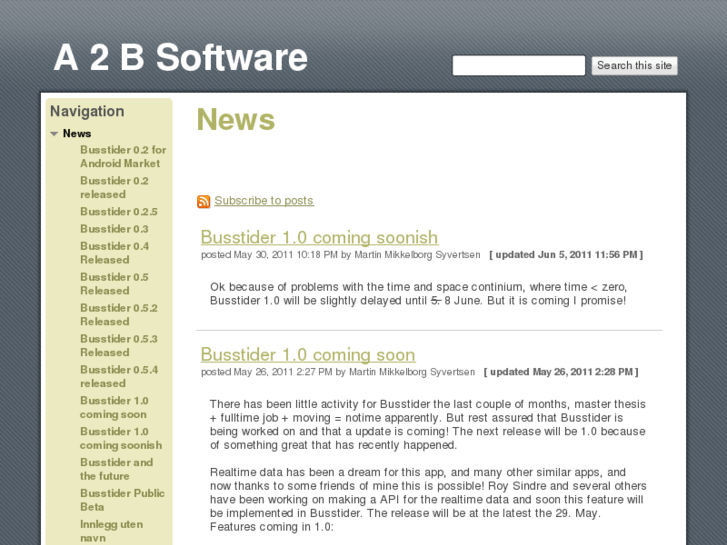
Task: Open Busstider 0.5 Released sidebar link
Action: click(x=114, y=284)
